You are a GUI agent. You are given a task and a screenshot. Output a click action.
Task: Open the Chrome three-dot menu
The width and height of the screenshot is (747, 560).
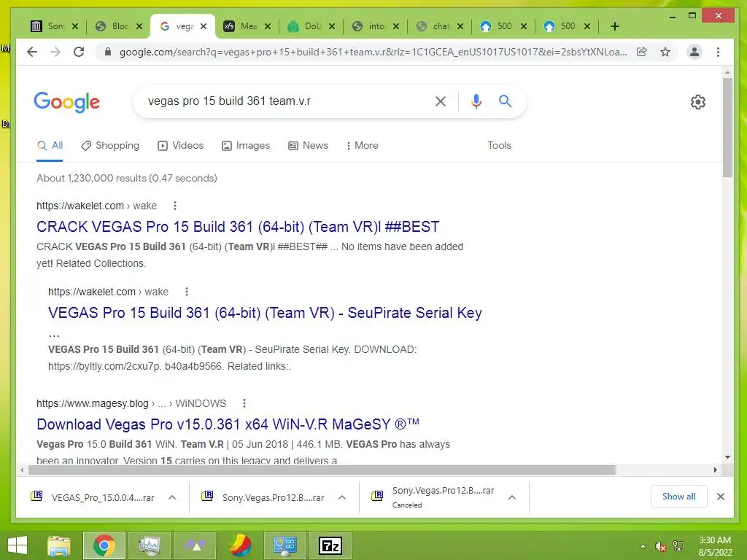[x=718, y=52]
